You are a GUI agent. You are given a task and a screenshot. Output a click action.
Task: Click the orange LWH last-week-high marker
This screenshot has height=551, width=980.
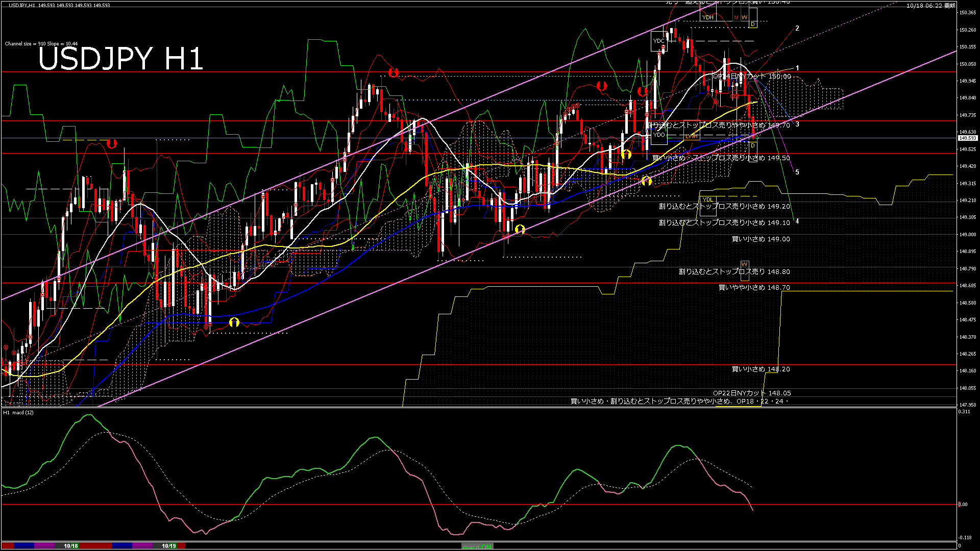point(692,137)
